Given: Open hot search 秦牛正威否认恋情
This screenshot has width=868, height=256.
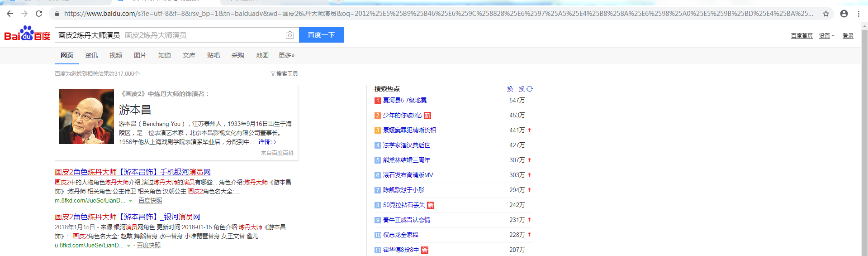Looking at the screenshot, I should pyautogui.click(x=407, y=220).
